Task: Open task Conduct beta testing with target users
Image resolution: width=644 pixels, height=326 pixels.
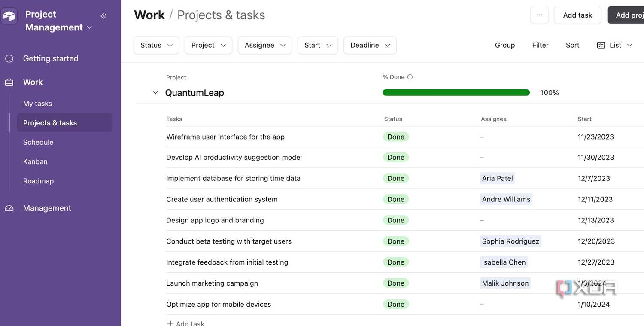Action: coord(229,241)
